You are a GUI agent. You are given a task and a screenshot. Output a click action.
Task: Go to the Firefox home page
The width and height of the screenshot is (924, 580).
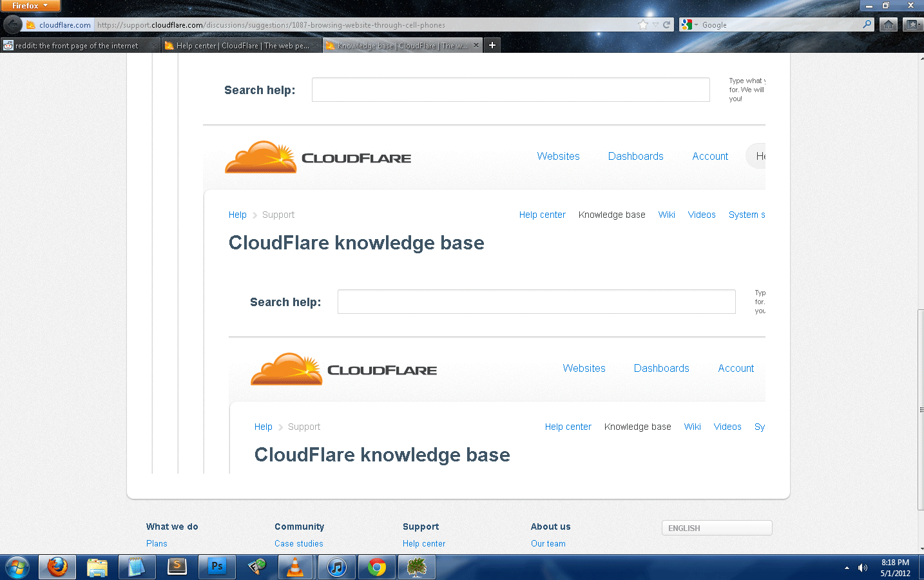click(x=889, y=24)
